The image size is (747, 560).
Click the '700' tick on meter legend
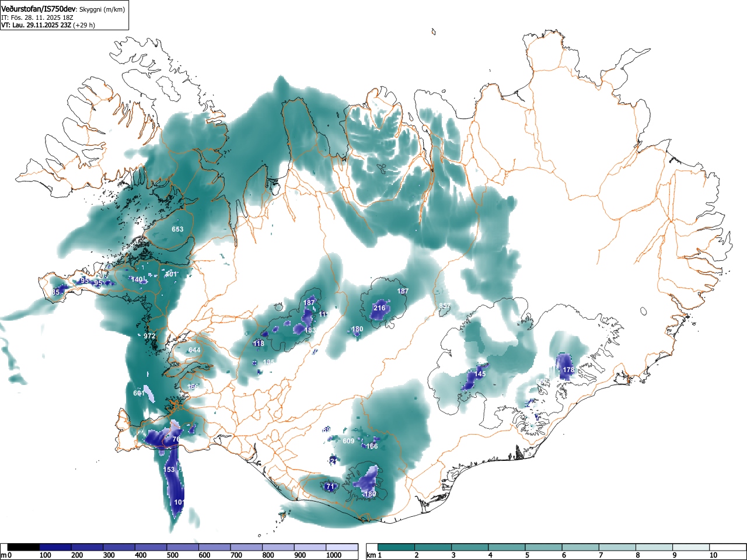236,555
